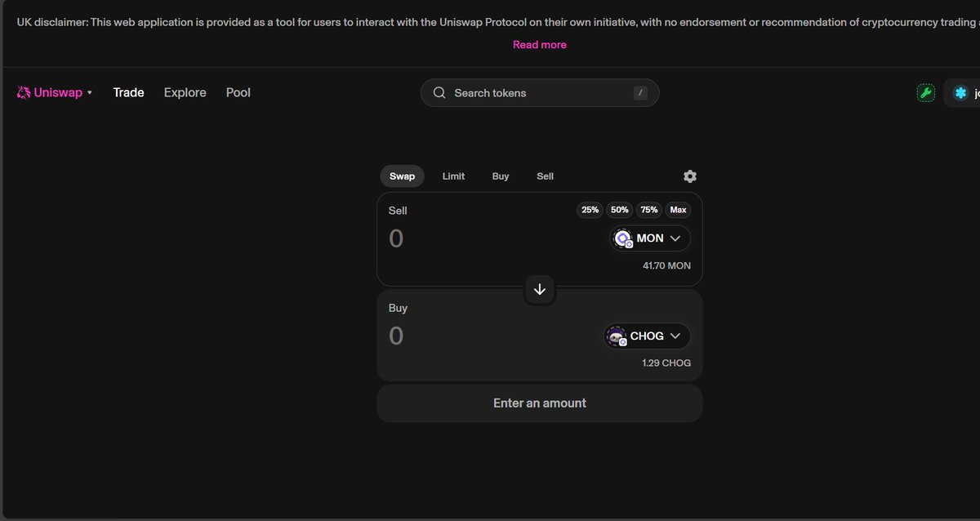This screenshot has width=980, height=521.
Task: Switch to the Buy tab
Action: [x=501, y=176]
